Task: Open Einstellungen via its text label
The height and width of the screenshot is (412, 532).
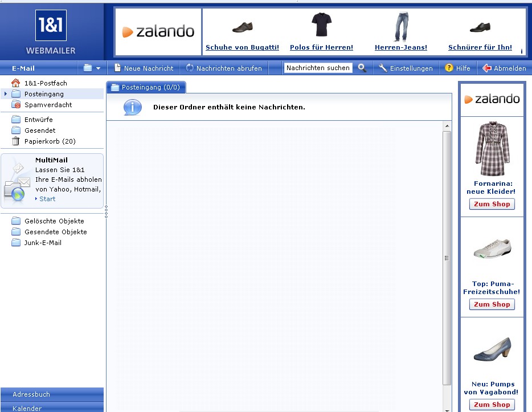Action: click(411, 68)
